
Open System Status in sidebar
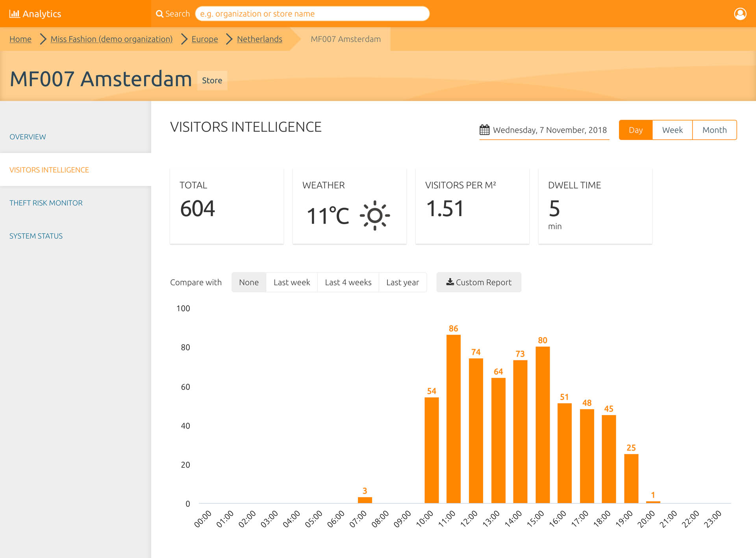point(36,236)
